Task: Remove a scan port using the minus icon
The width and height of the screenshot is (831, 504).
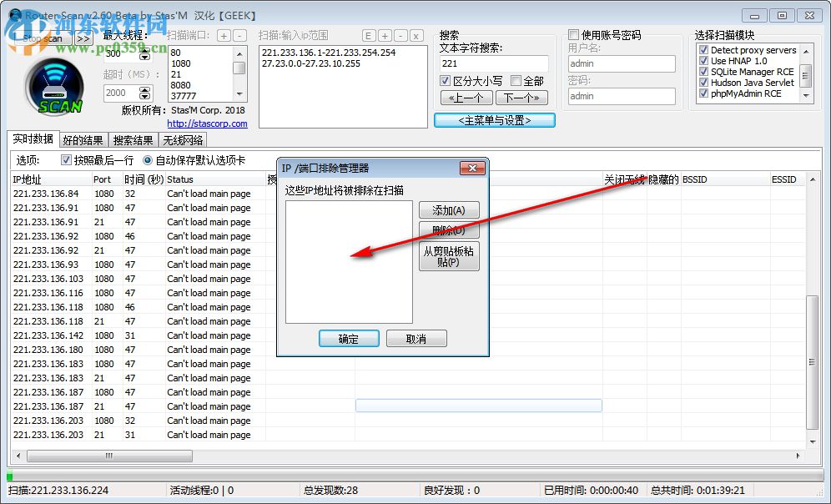Action: (x=240, y=37)
